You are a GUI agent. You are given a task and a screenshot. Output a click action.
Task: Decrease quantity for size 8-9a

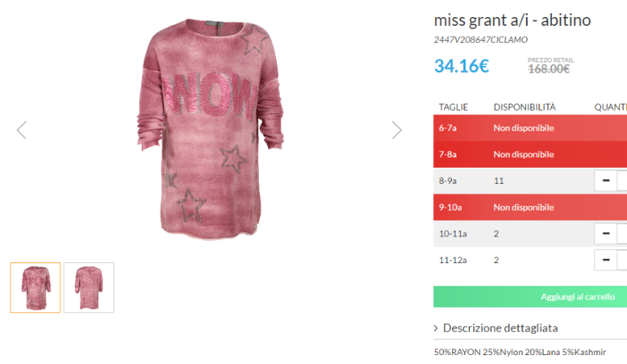click(606, 181)
